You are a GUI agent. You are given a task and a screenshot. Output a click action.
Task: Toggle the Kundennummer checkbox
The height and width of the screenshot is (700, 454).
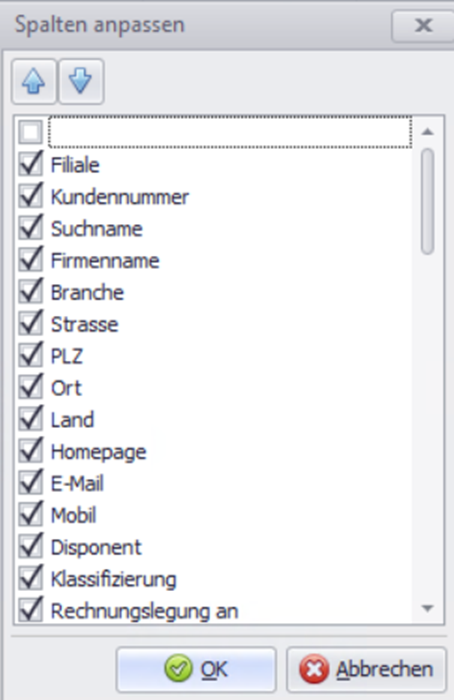(30, 196)
